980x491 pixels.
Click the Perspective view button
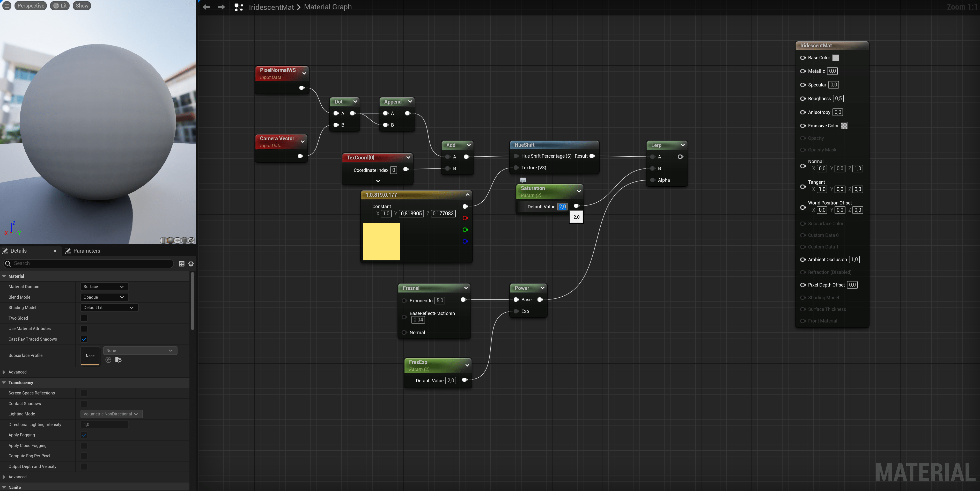pos(31,6)
